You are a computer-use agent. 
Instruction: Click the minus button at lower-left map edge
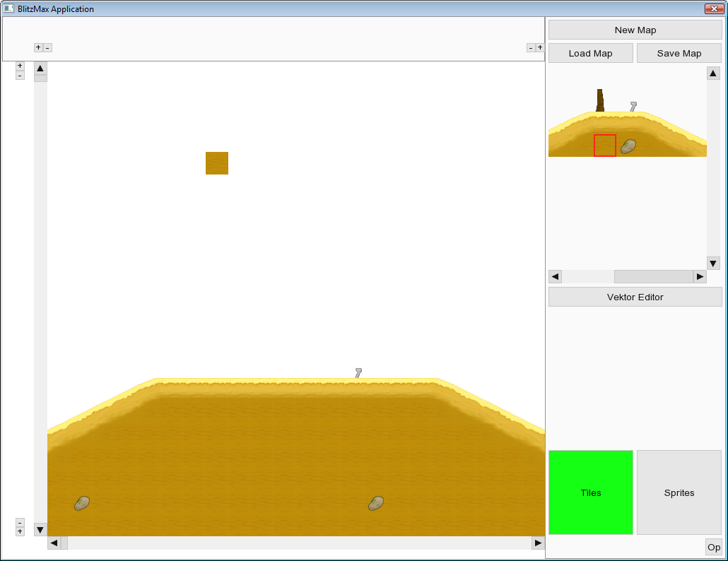tap(20, 522)
